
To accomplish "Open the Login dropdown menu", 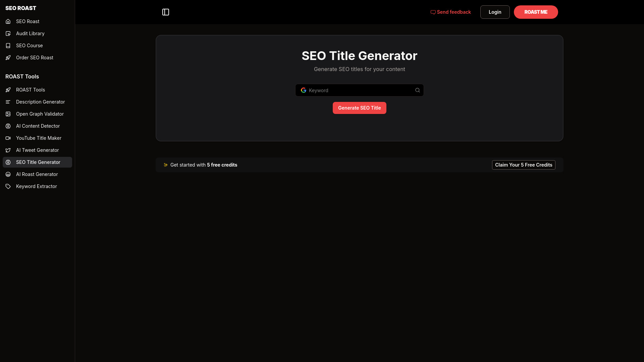I will [x=495, y=12].
